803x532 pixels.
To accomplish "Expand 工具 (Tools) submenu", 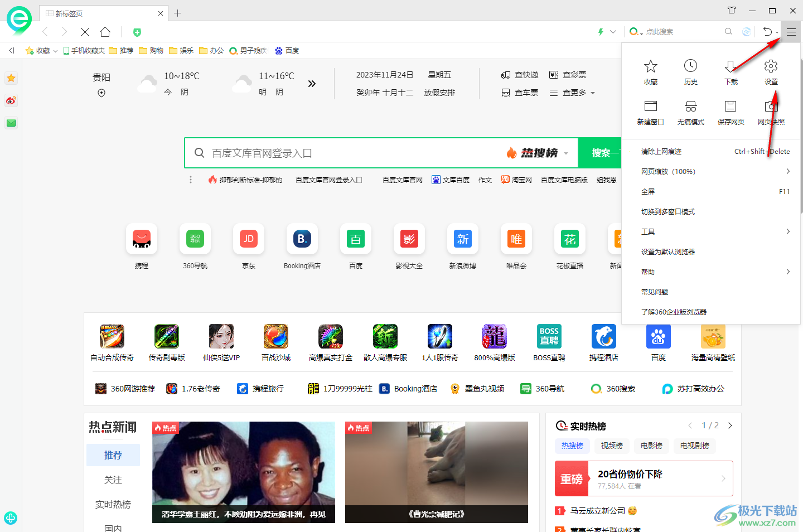I will coord(711,232).
